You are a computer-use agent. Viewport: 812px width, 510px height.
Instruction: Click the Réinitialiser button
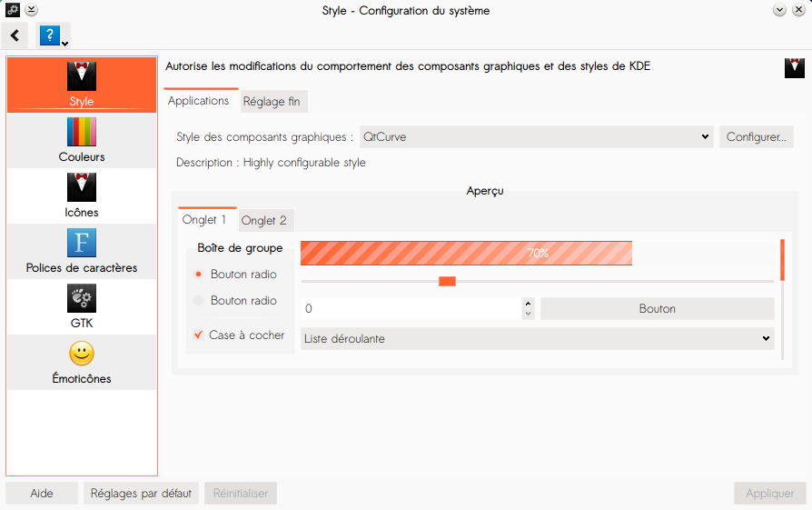(241, 493)
